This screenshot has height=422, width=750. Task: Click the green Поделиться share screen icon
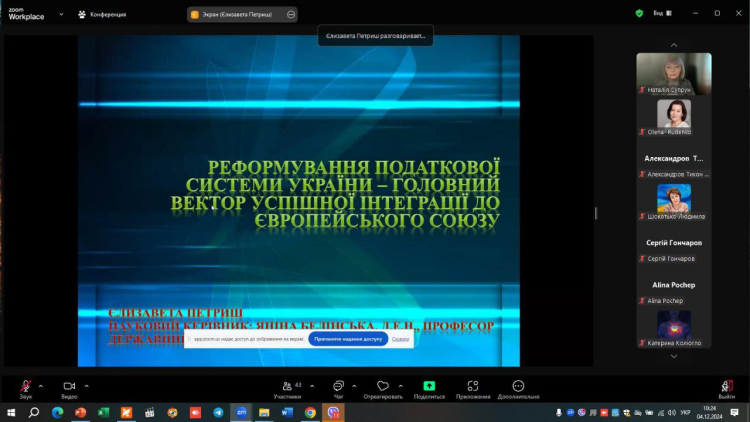[429, 386]
